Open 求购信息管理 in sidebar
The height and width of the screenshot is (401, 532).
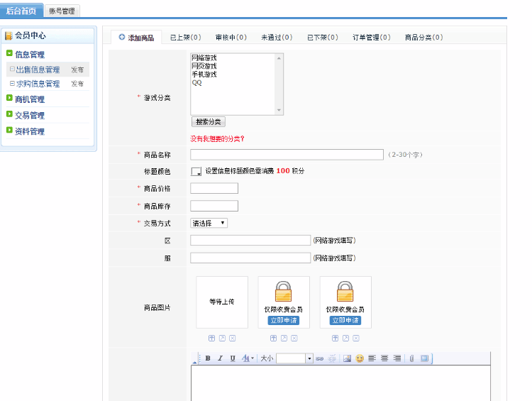pyautogui.click(x=38, y=84)
